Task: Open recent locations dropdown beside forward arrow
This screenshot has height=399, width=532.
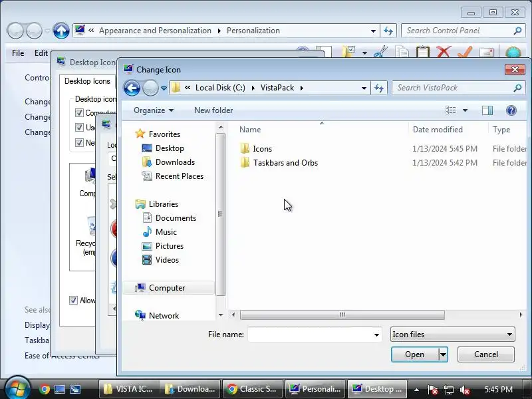Action: 164,88
